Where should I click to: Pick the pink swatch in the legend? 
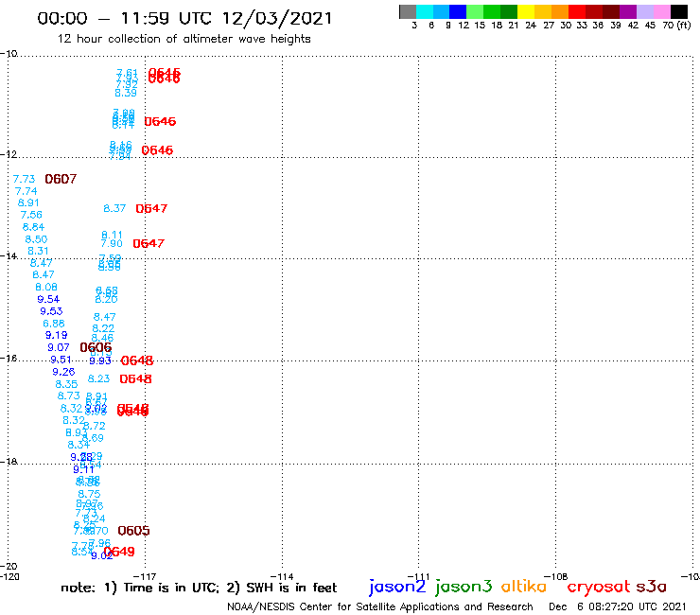[x=661, y=11]
